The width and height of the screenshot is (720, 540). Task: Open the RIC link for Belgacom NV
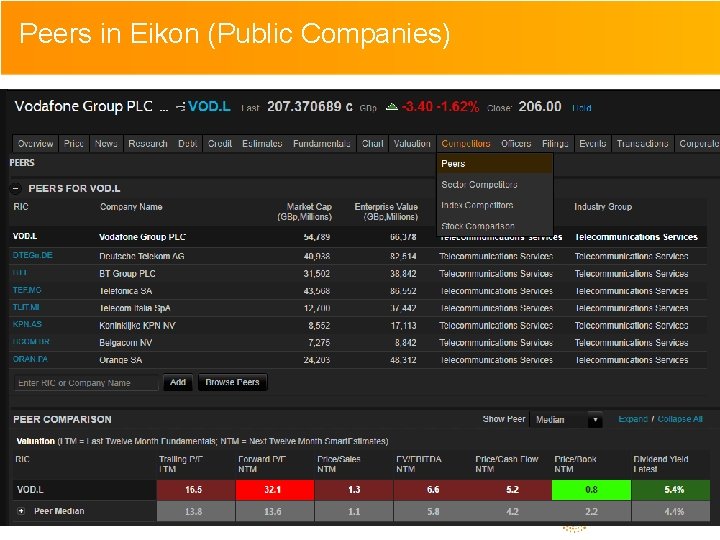click(31, 342)
